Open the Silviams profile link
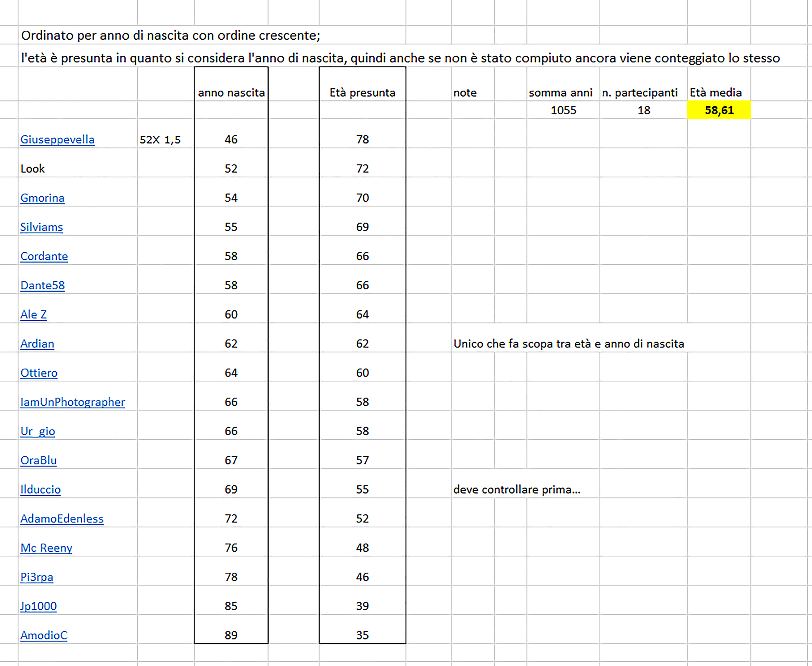This screenshot has width=812, height=666. coord(41,227)
